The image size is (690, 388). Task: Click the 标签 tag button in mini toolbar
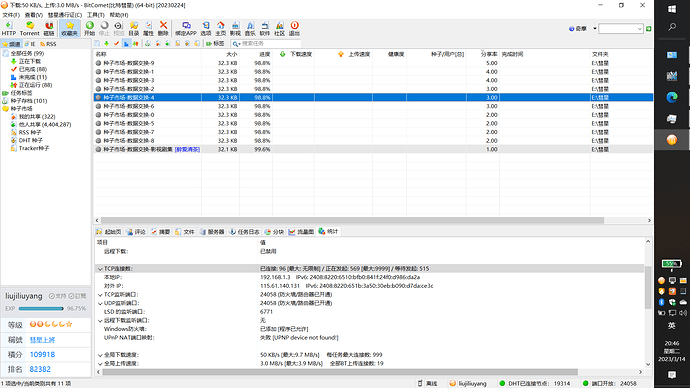(216, 44)
